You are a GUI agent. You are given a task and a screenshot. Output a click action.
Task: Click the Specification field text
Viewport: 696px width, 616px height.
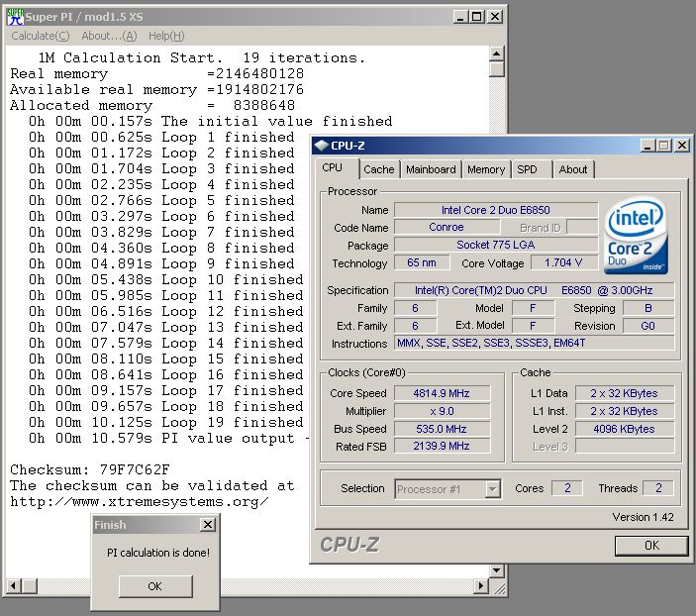coord(534,290)
